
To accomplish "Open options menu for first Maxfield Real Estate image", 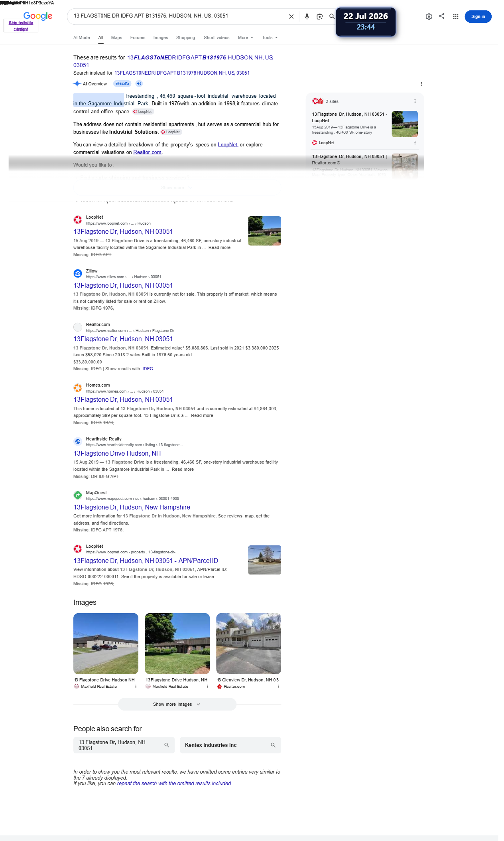I will (136, 687).
